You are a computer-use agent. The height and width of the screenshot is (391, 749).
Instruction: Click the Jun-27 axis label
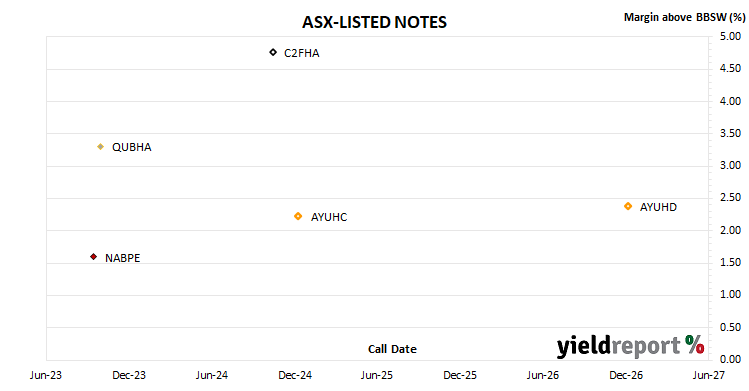coord(708,375)
